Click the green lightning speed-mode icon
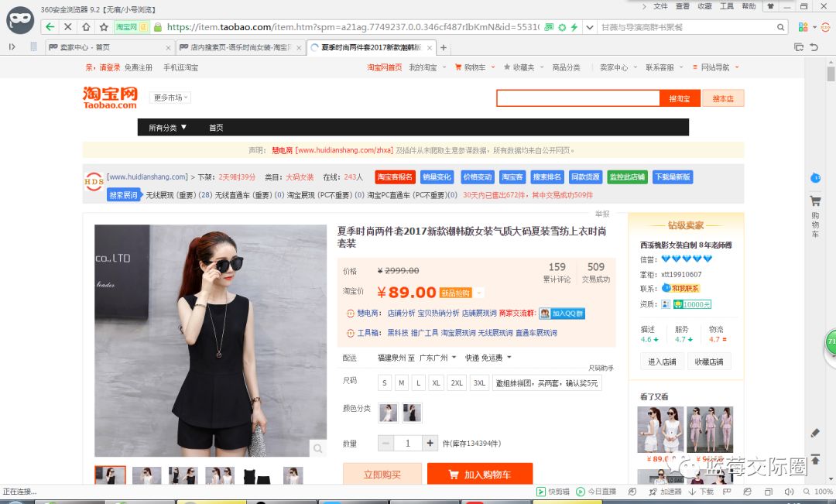Screen dimensions: 836x504 pos(574,26)
